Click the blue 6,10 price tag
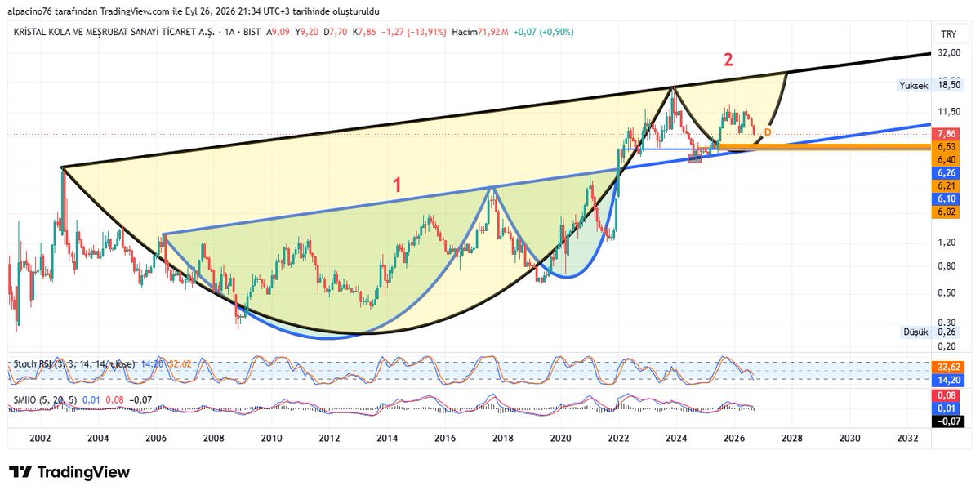This screenshot has width=980, height=495. click(947, 199)
